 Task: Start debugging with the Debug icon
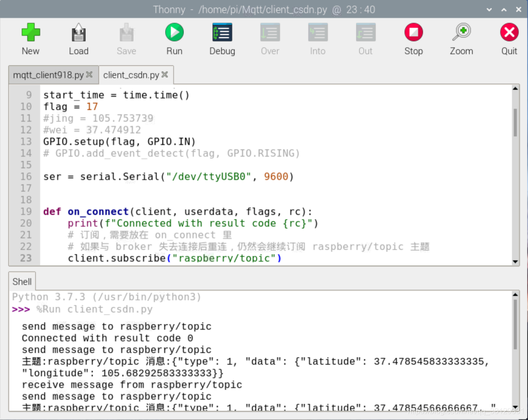(222, 33)
